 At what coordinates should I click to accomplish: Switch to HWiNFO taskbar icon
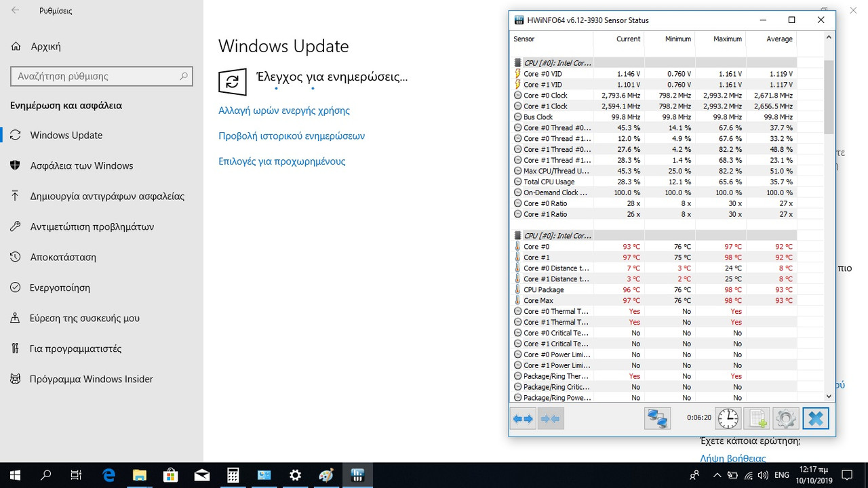[x=357, y=475]
